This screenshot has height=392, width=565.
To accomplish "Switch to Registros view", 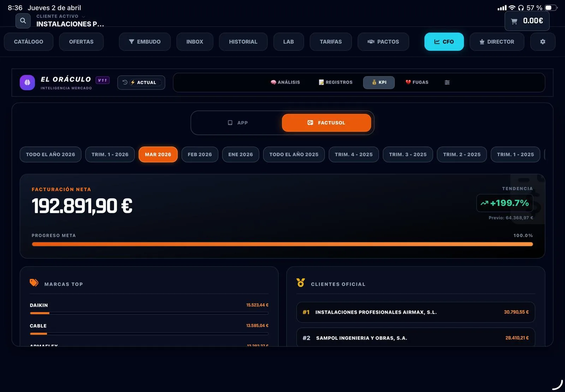I will pyautogui.click(x=335, y=82).
